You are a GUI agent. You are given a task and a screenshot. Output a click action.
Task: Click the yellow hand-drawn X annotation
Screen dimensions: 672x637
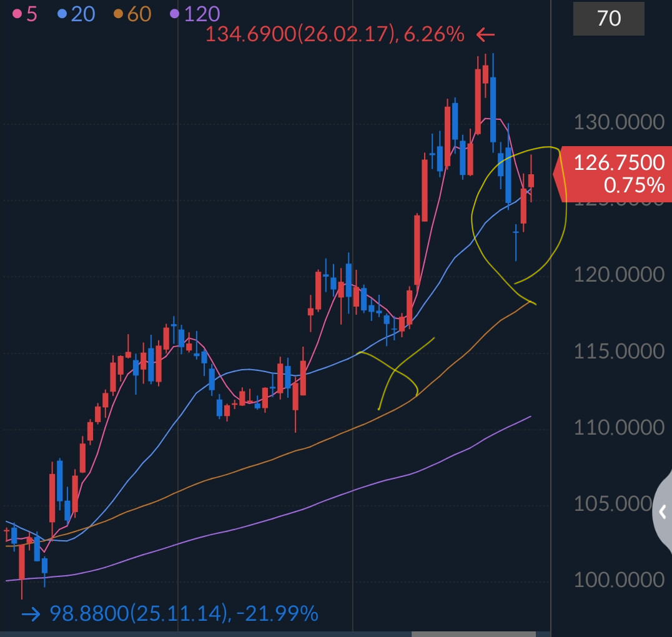(x=397, y=374)
